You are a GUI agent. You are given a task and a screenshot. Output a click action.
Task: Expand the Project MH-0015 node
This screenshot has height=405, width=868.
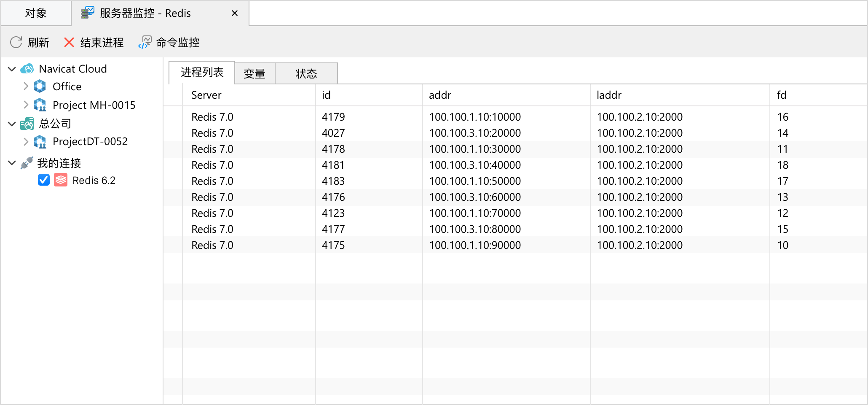pyautogui.click(x=26, y=105)
